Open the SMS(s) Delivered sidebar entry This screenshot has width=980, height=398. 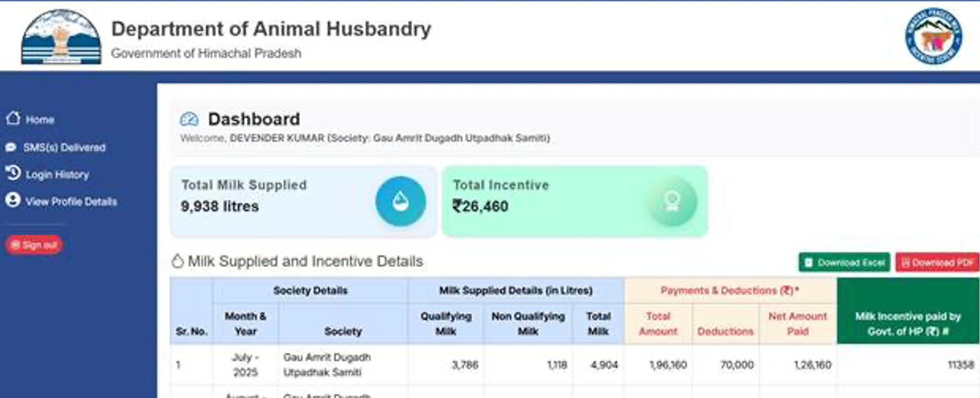pyautogui.click(x=64, y=147)
